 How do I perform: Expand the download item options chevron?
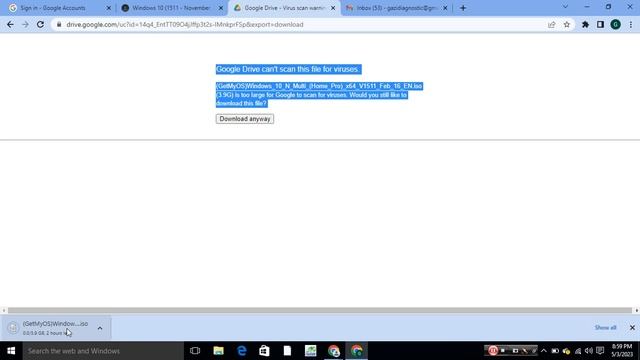click(100, 328)
